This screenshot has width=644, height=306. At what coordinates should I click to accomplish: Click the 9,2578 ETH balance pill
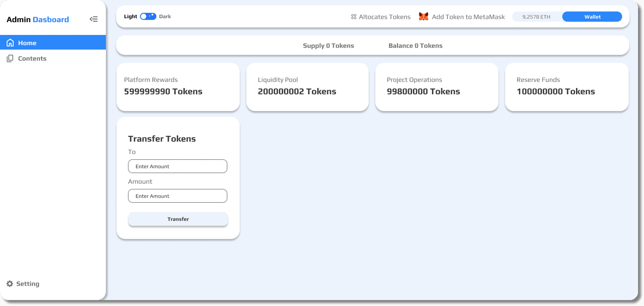(x=536, y=17)
